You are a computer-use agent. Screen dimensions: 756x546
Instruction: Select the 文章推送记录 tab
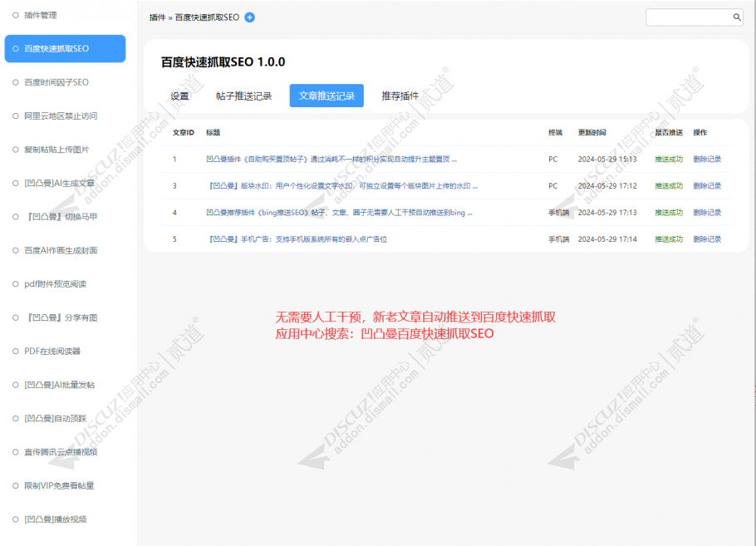point(326,96)
